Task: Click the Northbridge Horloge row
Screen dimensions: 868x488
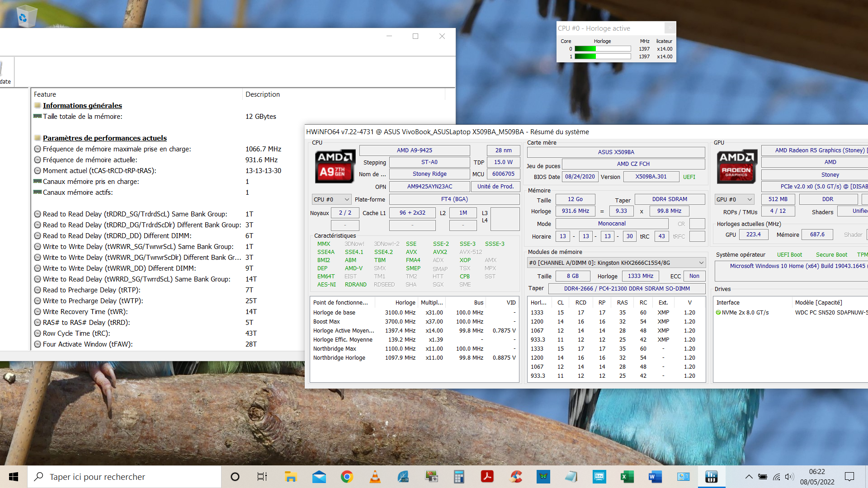Action: pyautogui.click(x=414, y=357)
